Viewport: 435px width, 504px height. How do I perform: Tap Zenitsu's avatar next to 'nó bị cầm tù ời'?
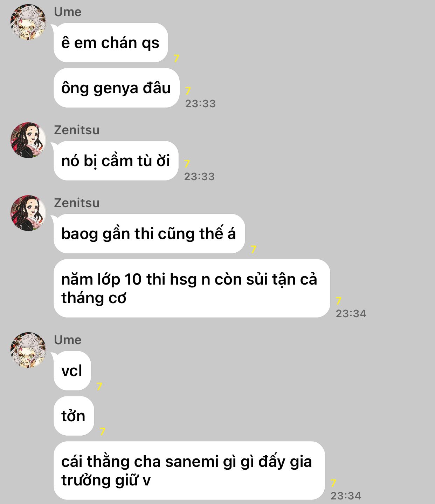pos(28,140)
